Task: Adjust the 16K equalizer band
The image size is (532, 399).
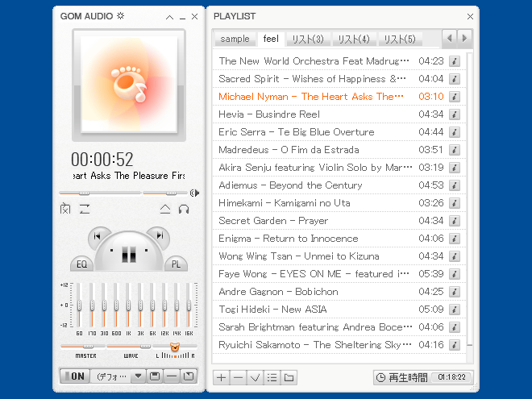Action: tap(189, 305)
